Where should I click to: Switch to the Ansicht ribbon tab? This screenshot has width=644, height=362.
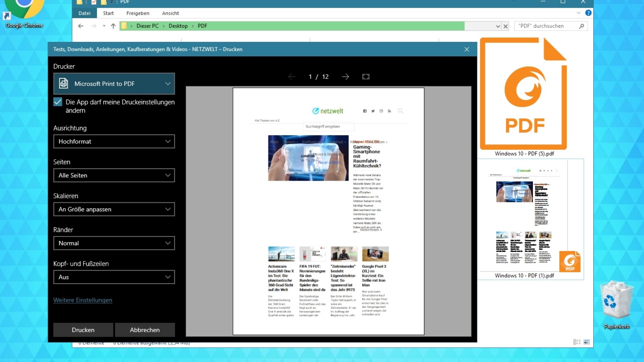tap(171, 13)
